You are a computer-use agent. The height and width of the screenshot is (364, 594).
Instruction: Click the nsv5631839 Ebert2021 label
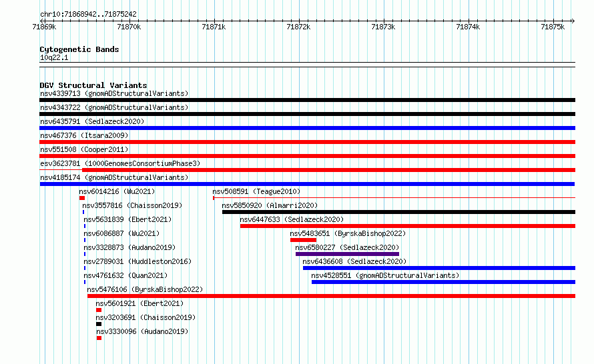[x=127, y=219]
